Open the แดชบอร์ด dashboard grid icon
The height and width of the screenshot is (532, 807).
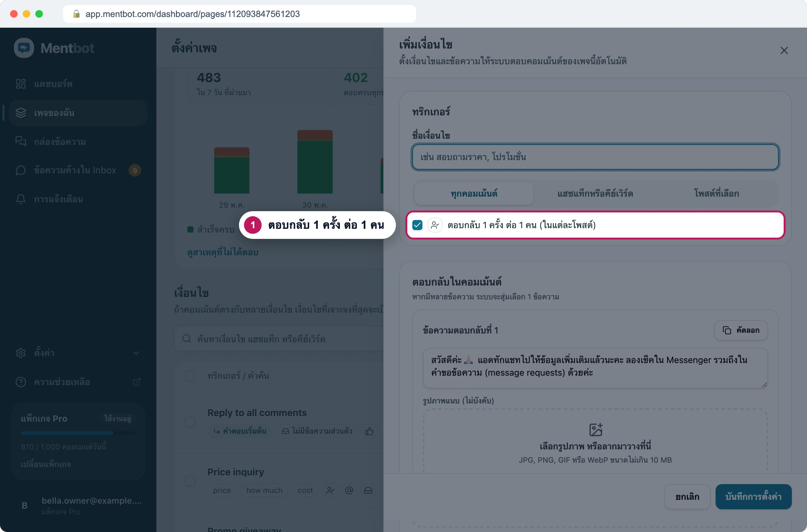[x=21, y=84]
